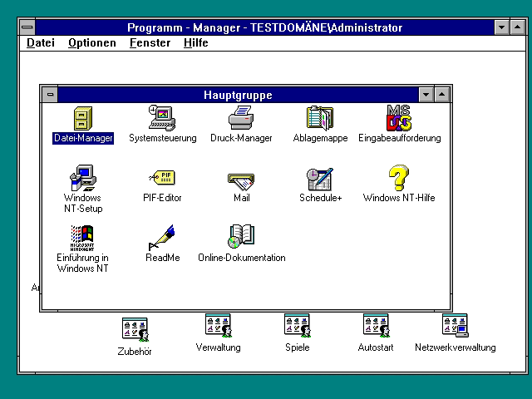Select the Windows NT-Setup icon
The height and width of the screenshot is (399, 532).
pyautogui.click(x=83, y=178)
